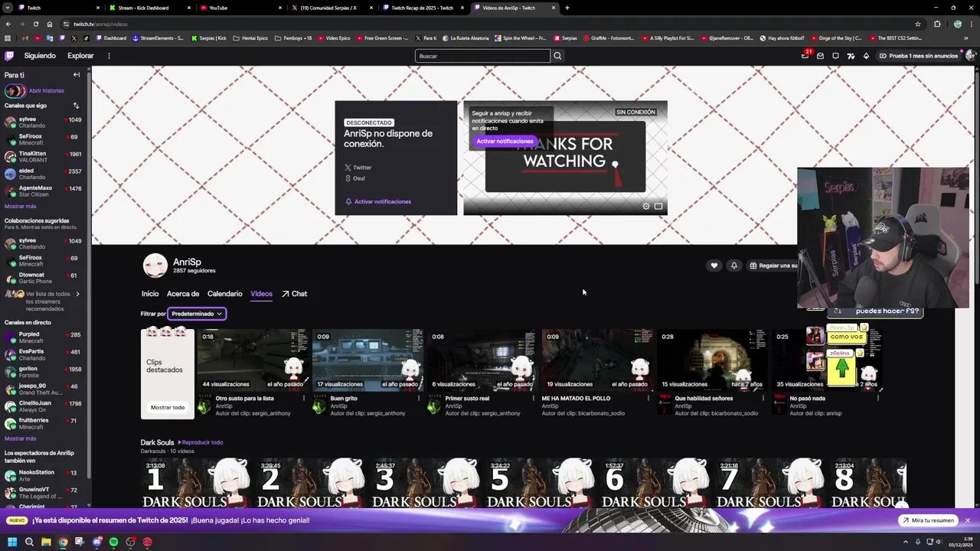This screenshot has width=980, height=551.
Task: Open options for clip Primer susto real
Action: click(533, 398)
